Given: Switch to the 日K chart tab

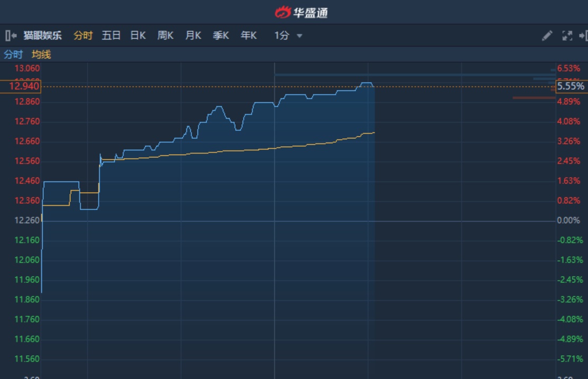Looking at the screenshot, I should click(138, 36).
